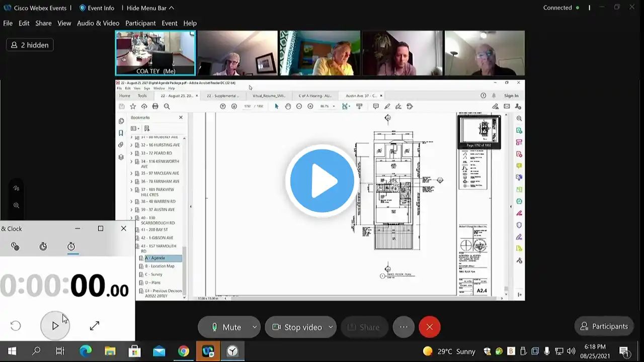Expand the stopwatch to full view
This screenshot has width=644, height=362.
[95, 326]
